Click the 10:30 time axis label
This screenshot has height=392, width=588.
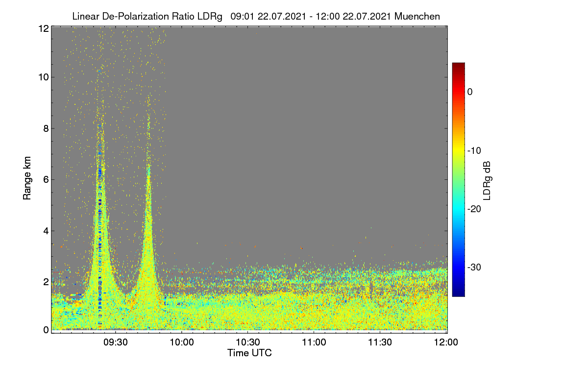[x=248, y=343]
